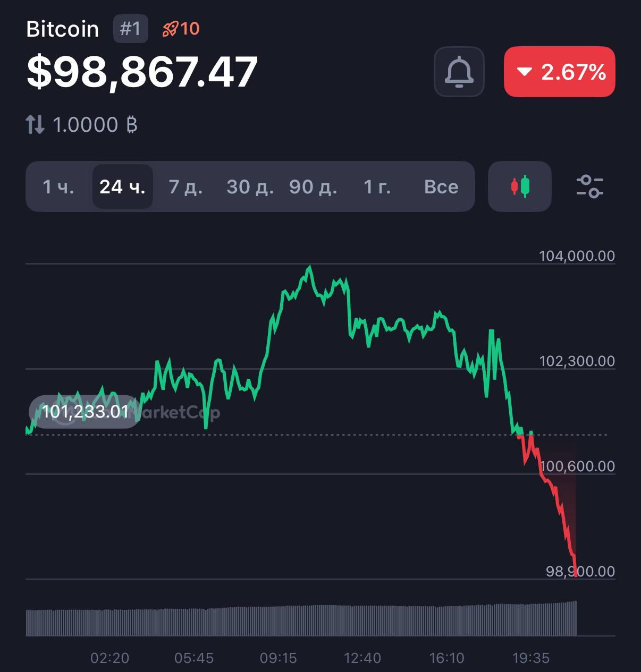Image resolution: width=641 pixels, height=672 pixels.
Task: Select the 24 ч. timeframe
Action: [x=122, y=186]
